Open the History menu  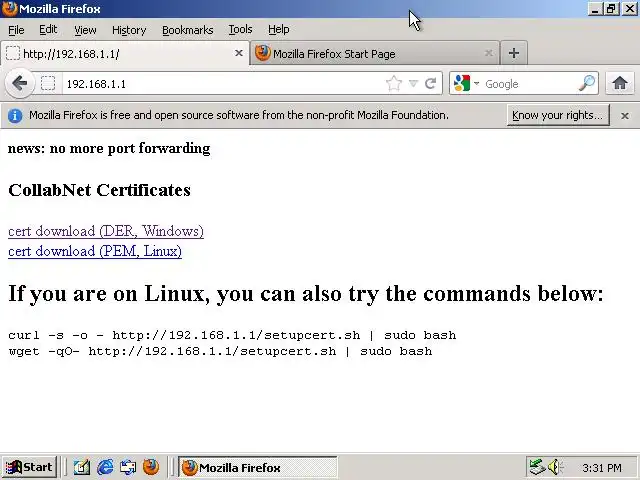click(x=129, y=30)
